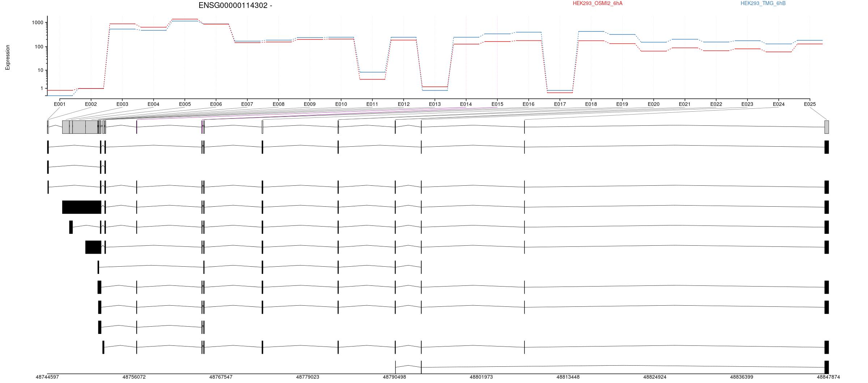
Task: Click the rightmost gray exon of gene model
Action: click(x=826, y=127)
